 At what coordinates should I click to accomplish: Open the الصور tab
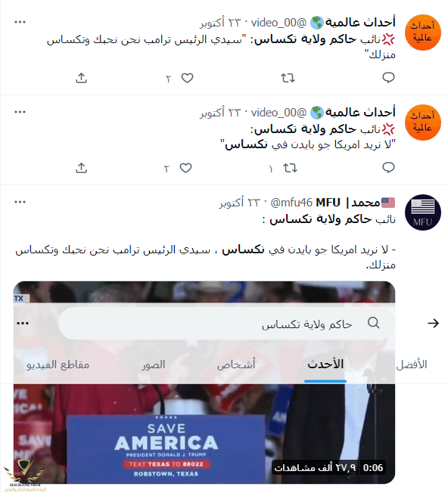[153, 364]
